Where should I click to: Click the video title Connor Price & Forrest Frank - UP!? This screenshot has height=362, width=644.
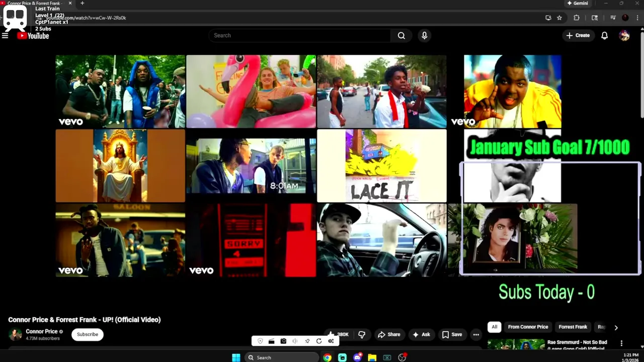[85, 320]
